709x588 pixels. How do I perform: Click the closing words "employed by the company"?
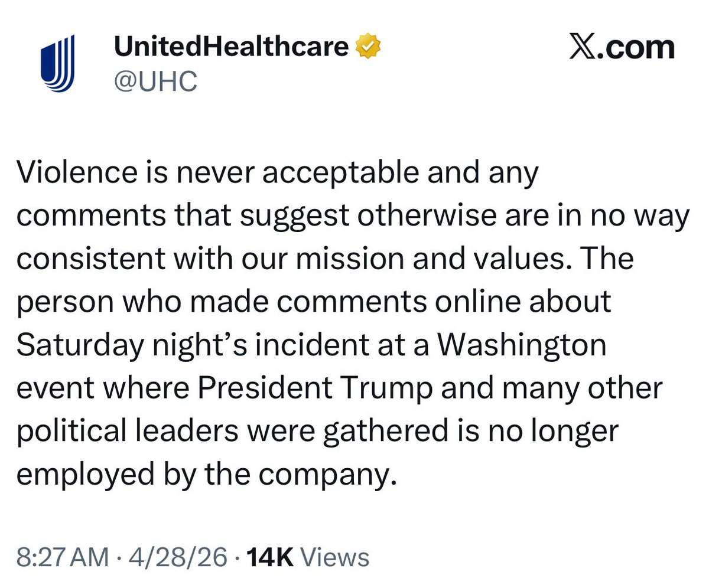click(x=204, y=474)
